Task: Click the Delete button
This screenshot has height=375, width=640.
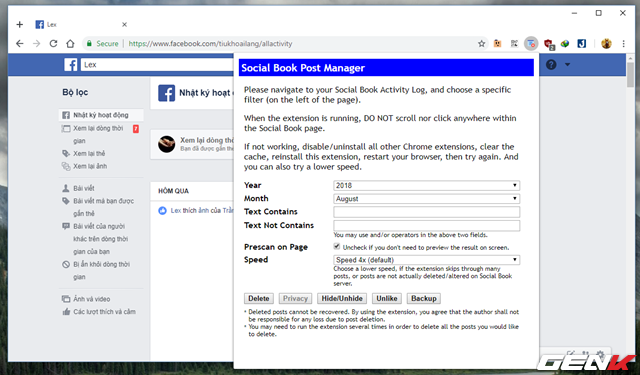Action: pos(259,298)
